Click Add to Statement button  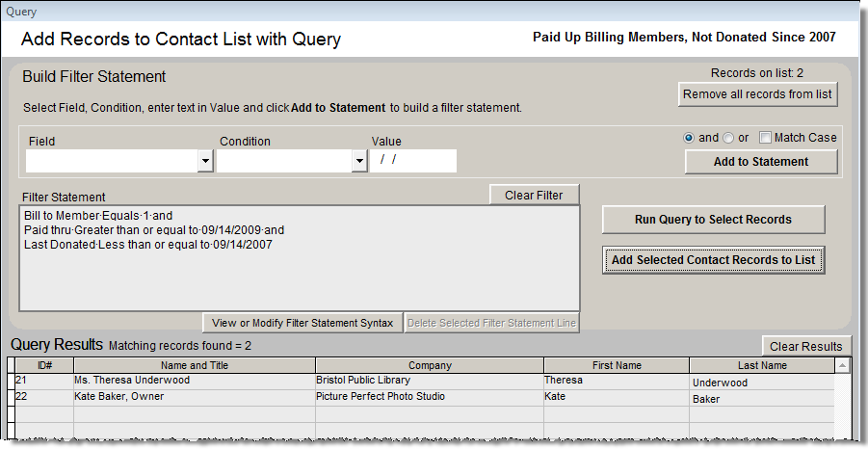tap(760, 162)
